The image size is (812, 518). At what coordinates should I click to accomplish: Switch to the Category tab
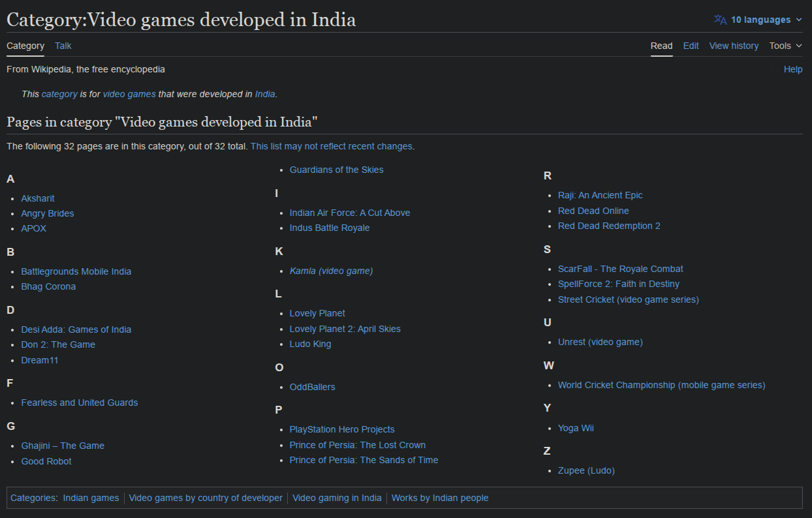pyautogui.click(x=25, y=46)
